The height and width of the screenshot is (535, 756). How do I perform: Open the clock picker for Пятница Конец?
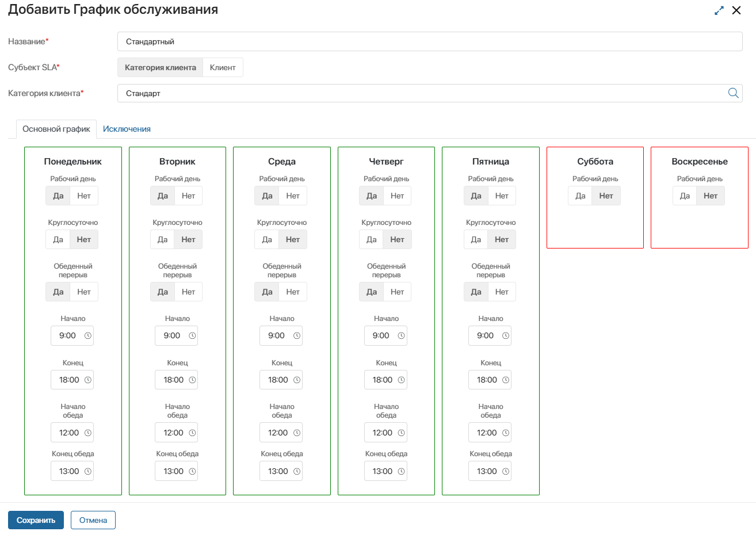coord(506,380)
